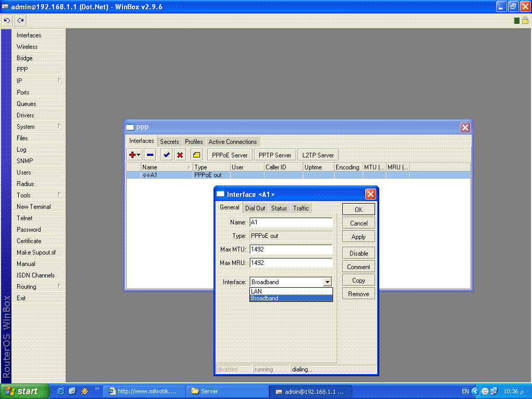Expand the quick launch overflow chevron
The width and height of the screenshot is (532, 399).
[x=97, y=389]
